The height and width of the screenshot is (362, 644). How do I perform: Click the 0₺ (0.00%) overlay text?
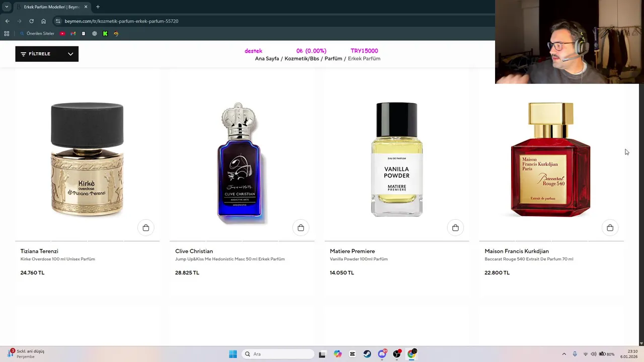point(311,51)
